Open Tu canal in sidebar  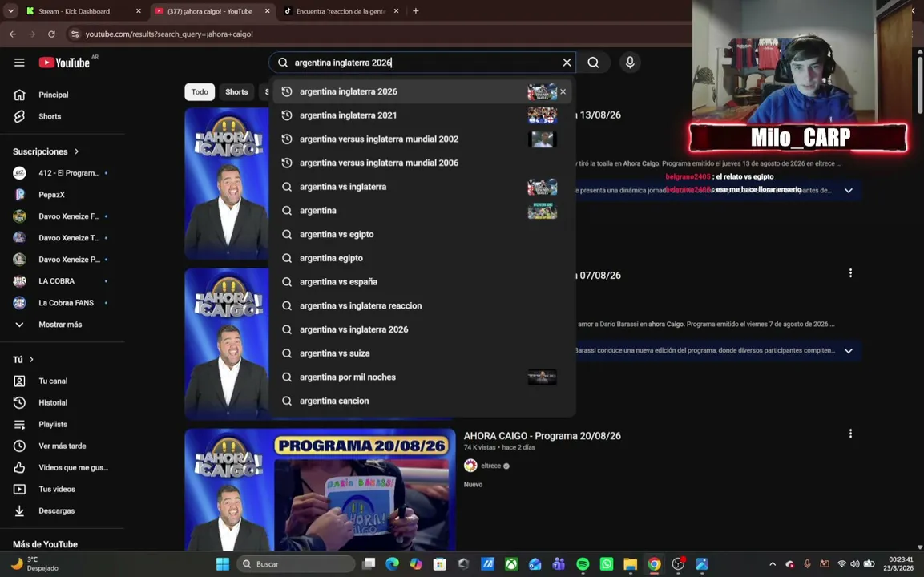pyautogui.click(x=63, y=381)
